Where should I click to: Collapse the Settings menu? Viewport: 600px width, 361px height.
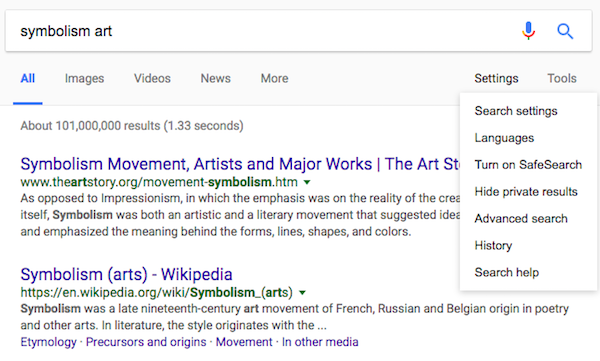tap(496, 78)
